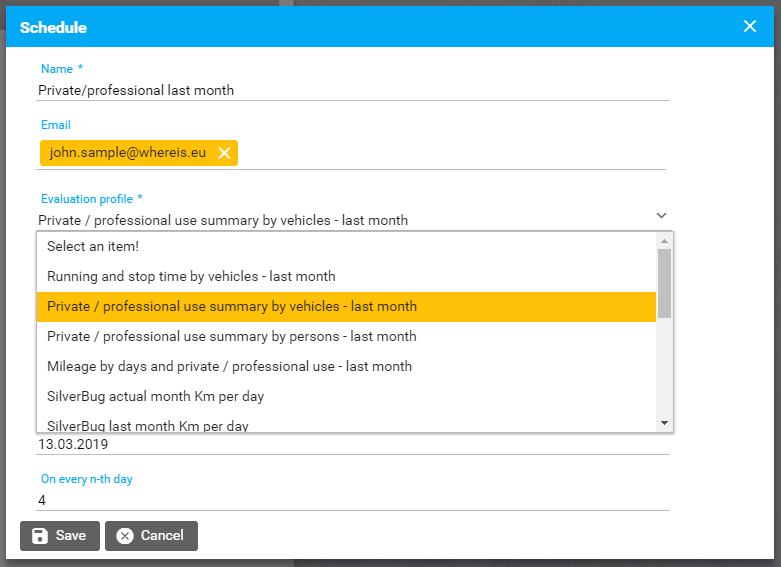Collapse the Evaluation profile dropdown chevron
This screenshot has width=781, height=567.
pyautogui.click(x=661, y=215)
